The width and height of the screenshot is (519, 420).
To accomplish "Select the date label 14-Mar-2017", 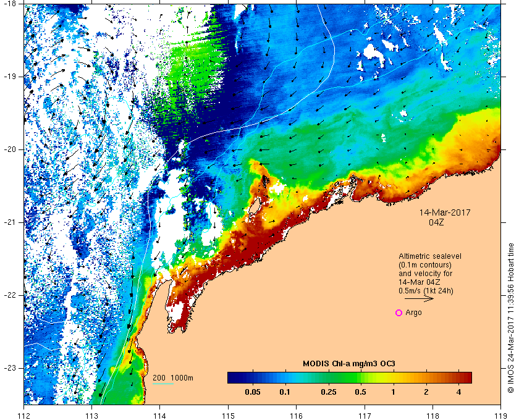I will [445, 212].
